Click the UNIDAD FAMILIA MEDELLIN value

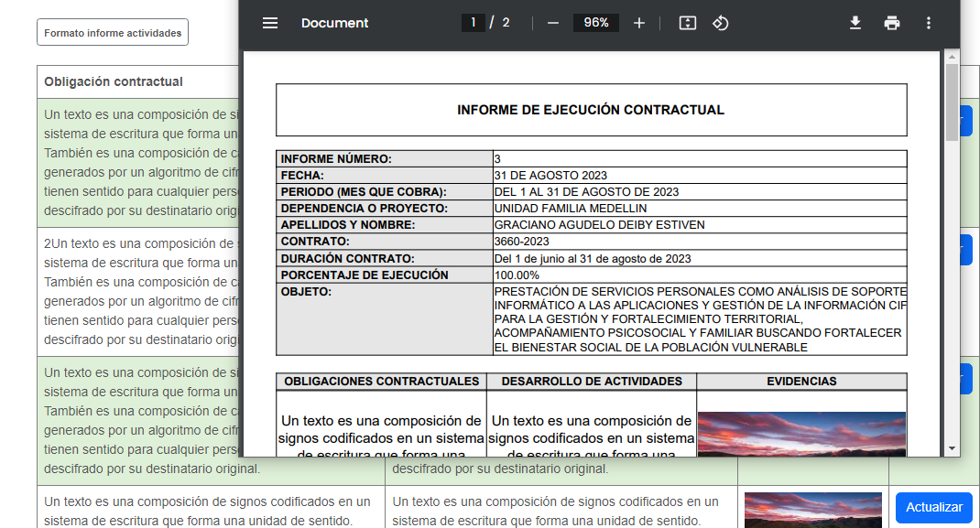coord(571,209)
